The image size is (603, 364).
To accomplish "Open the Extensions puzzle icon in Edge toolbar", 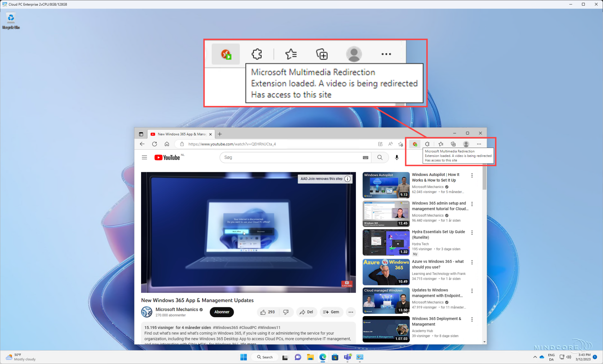I will 427,144.
